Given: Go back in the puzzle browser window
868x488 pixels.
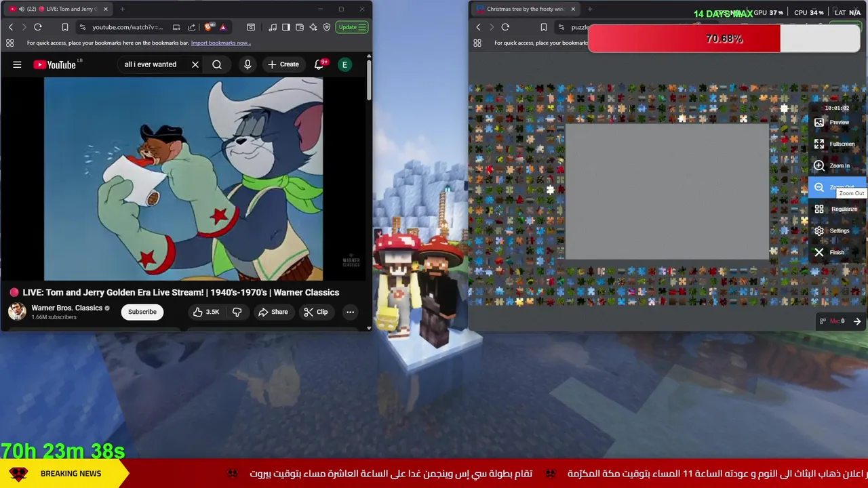Looking at the screenshot, I should pos(478,27).
